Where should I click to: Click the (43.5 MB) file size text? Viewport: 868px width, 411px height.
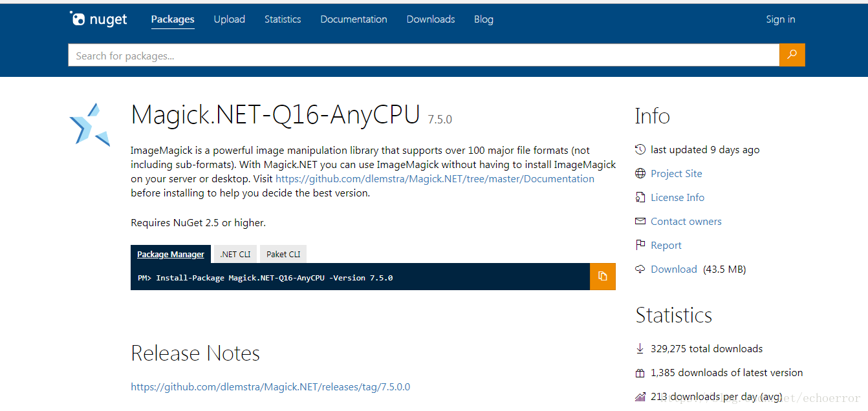(724, 269)
